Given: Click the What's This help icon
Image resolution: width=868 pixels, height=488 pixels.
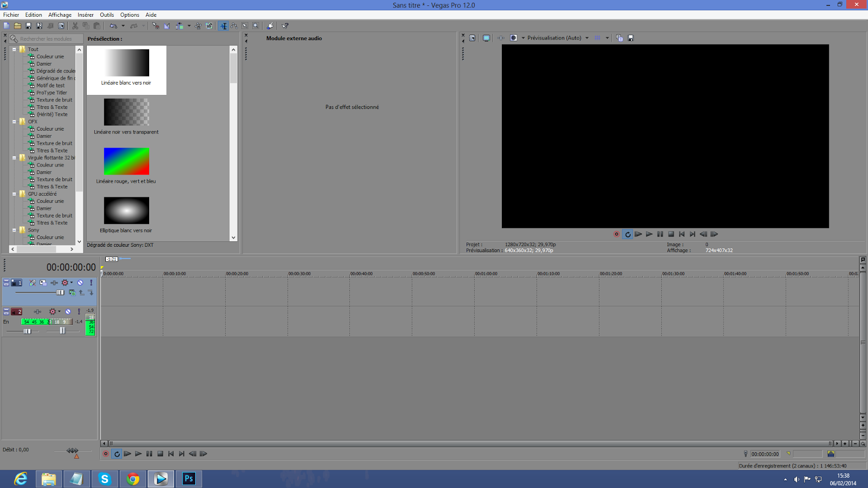Looking at the screenshot, I should [x=285, y=25].
